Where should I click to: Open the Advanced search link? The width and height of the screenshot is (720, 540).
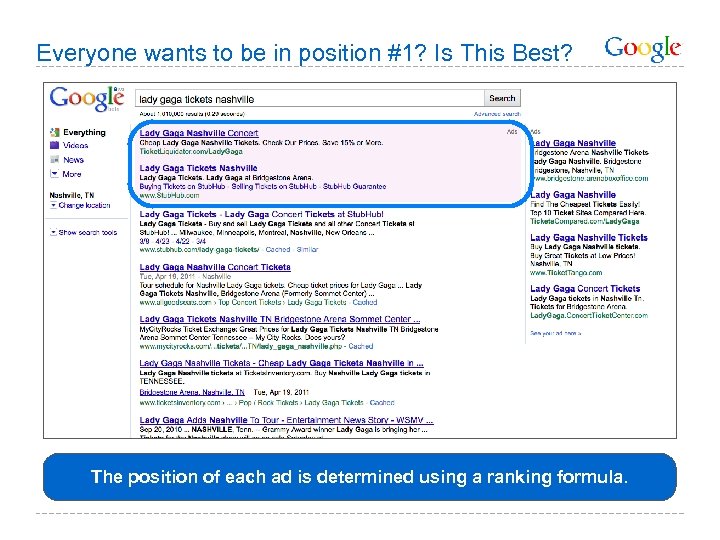(497, 114)
